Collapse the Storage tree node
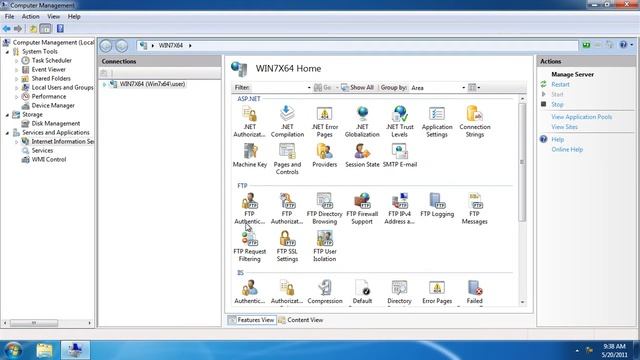This screenshot has width=640, height=360. [7, 115]
